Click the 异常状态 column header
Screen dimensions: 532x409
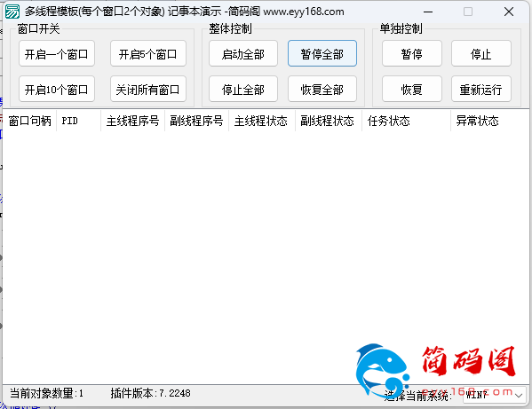[489, 121]
